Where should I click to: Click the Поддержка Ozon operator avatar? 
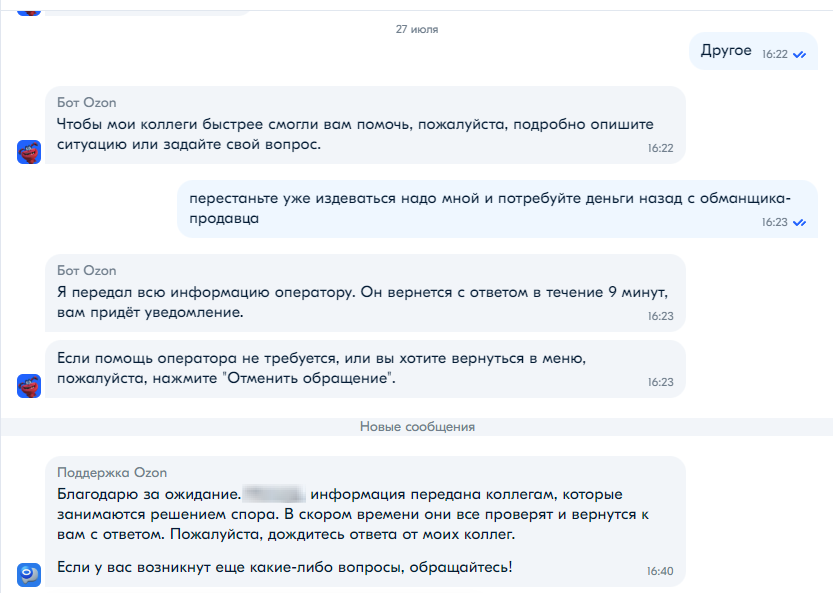point(29,575)
